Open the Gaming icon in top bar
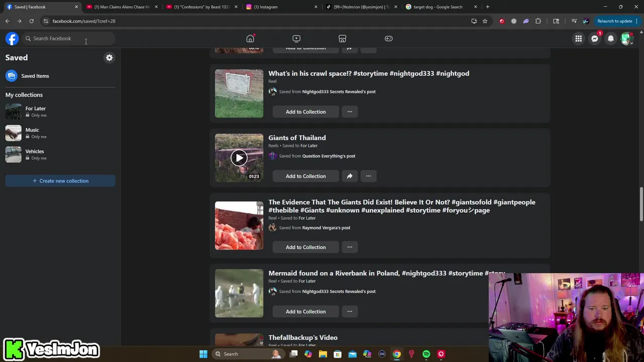 tap(388, 39)
